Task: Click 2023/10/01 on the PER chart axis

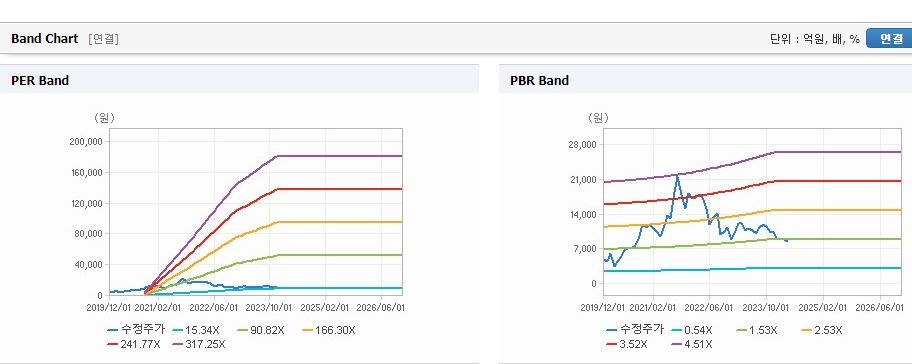Action: pos(270,307)
